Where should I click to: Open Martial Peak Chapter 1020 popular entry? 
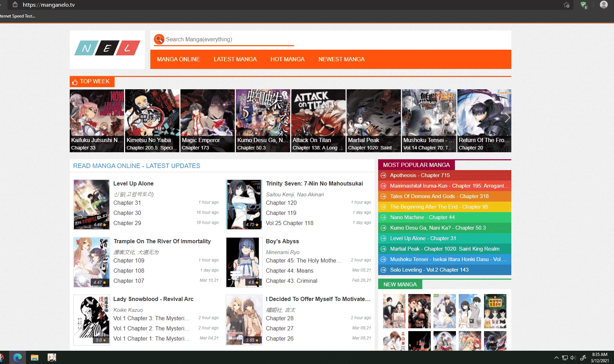tap(445, 249)
